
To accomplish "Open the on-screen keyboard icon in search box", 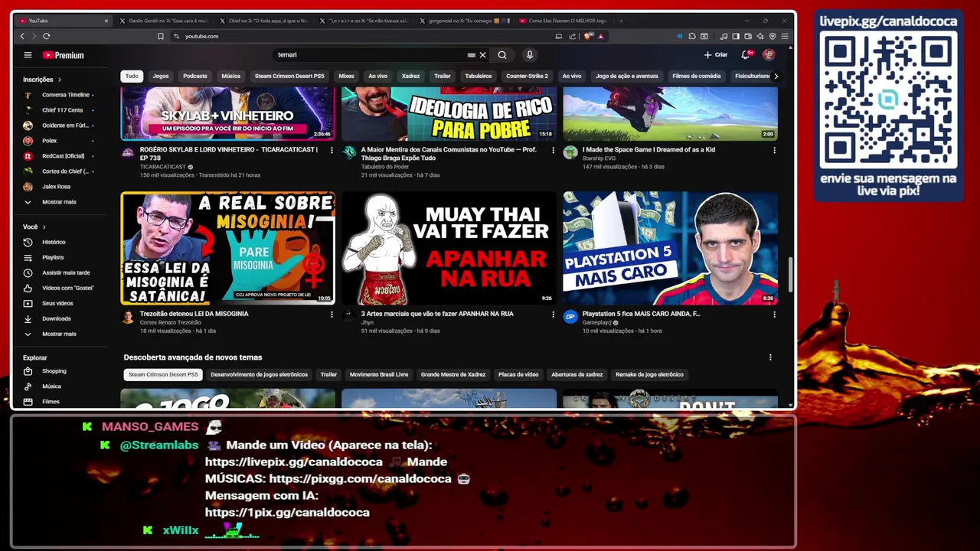I will [x=472, y=55].
